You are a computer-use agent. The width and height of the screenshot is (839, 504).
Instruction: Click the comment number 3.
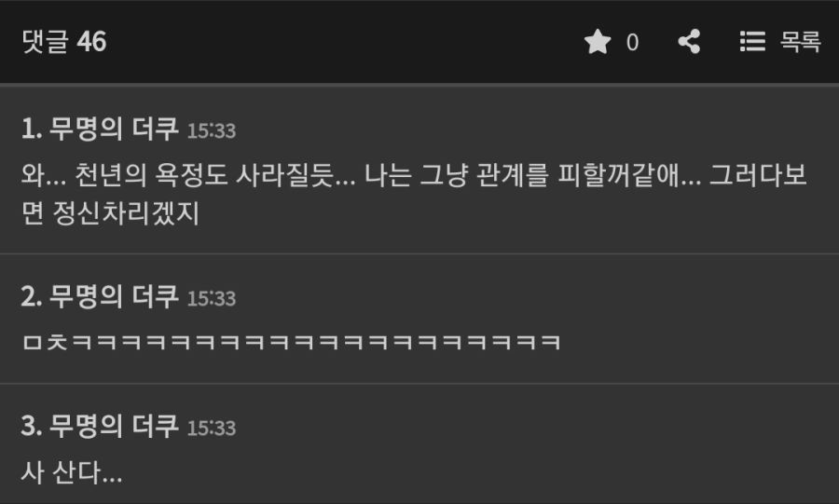point(32,426)
